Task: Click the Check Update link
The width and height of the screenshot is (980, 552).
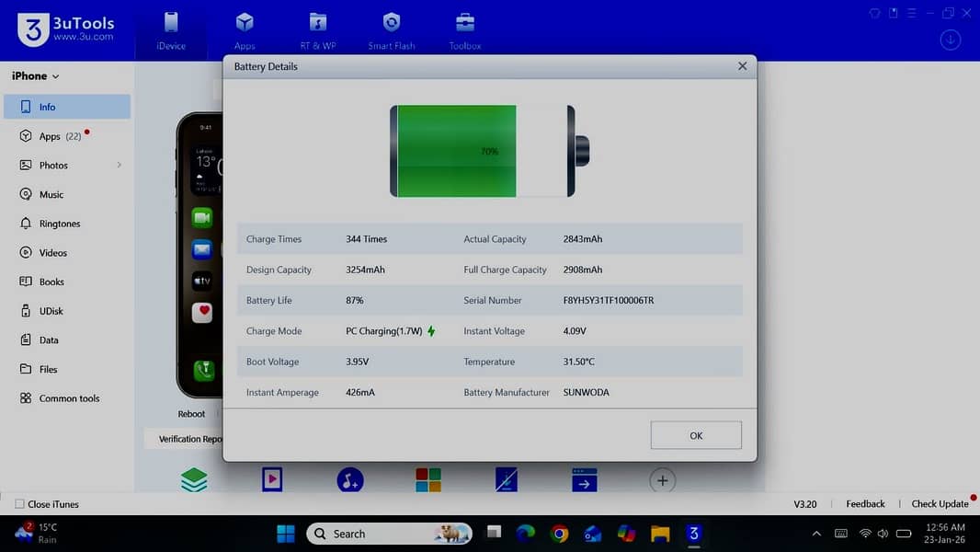Action: click(x=940, y=504)
